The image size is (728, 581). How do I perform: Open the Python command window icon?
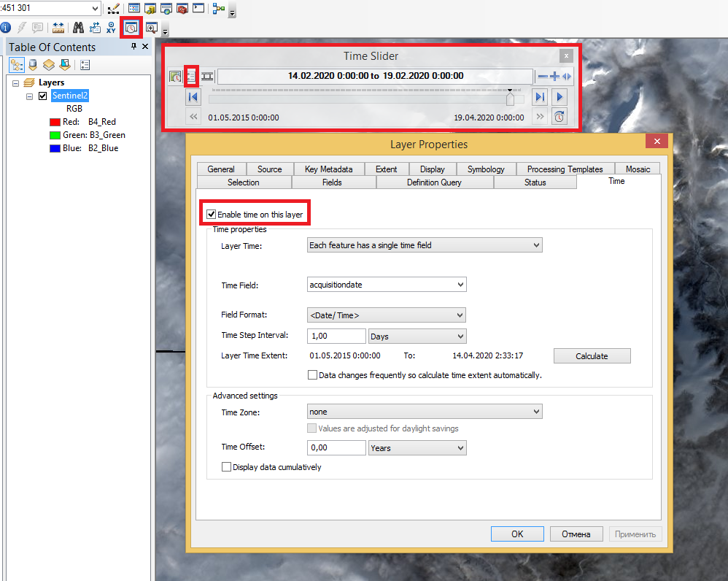[198, 8]
